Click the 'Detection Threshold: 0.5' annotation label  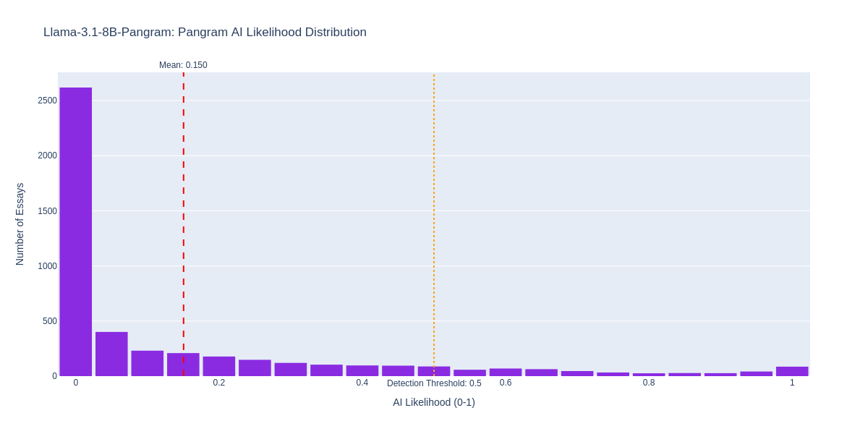pos(434,383)
